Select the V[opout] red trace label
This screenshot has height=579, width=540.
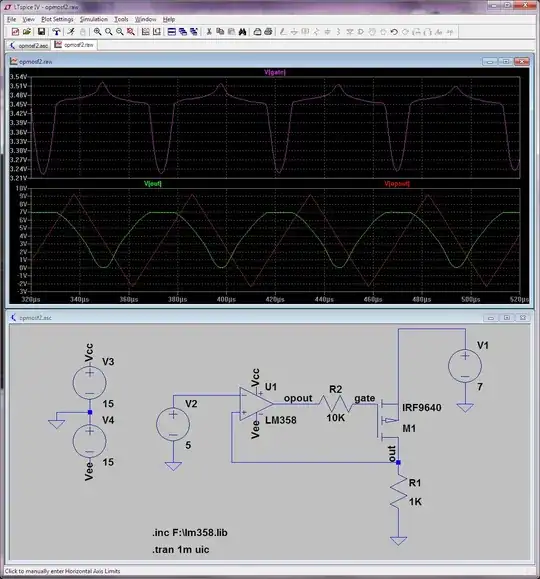click(x=397, y=184)
